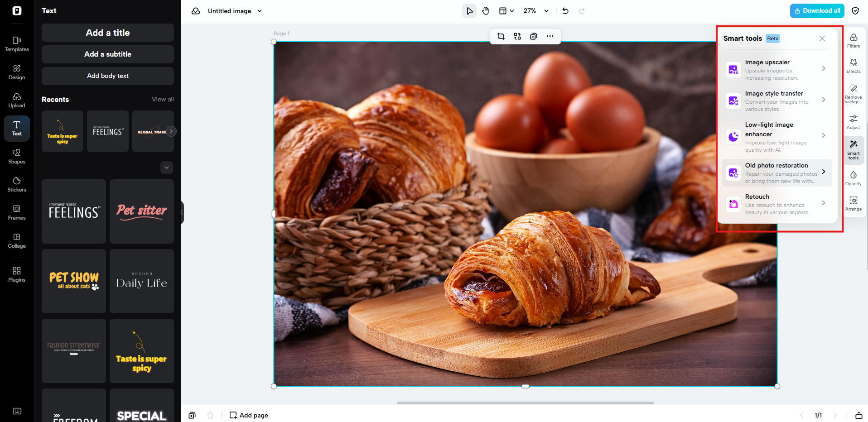
Task: Select the large FEELINGS text preset
Action: 74,211
